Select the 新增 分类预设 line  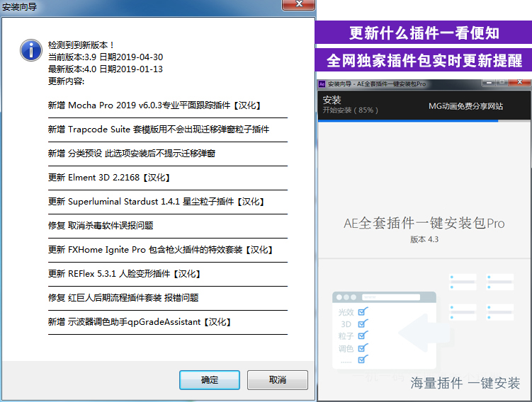(132, 154)
